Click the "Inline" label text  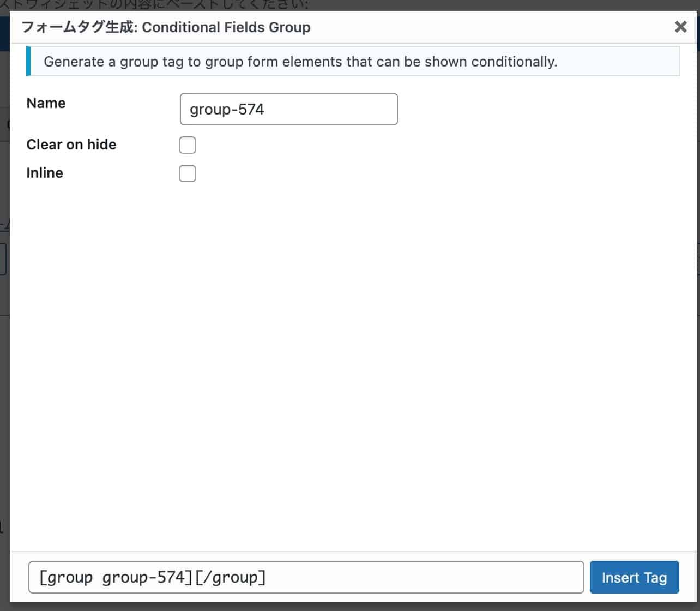click(x=44, y=173)
